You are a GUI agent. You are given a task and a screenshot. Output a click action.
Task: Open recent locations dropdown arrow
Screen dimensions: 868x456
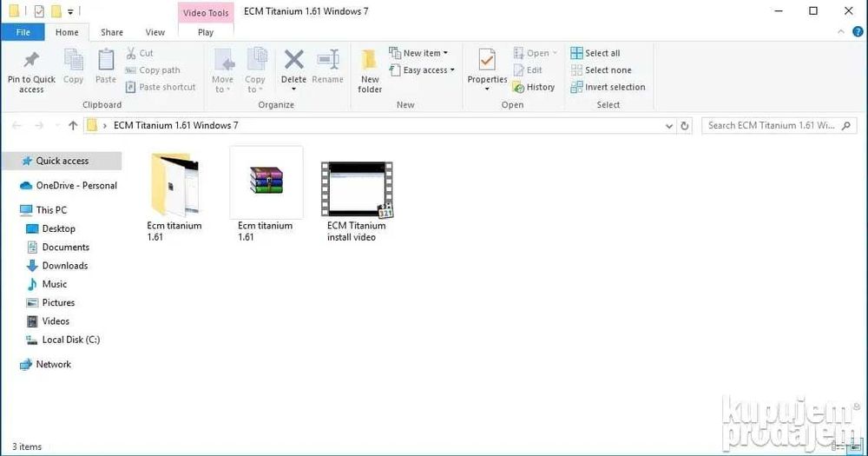coord(57,126)
